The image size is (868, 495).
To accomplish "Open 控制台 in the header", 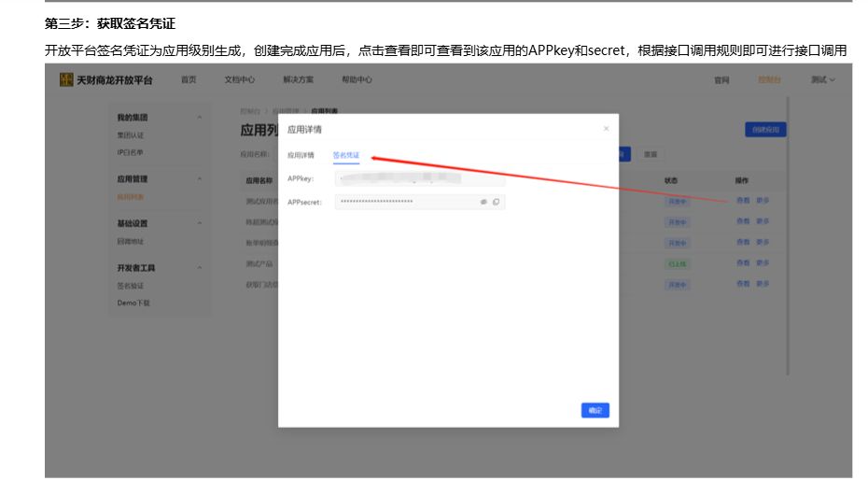I will pos(769,80).
